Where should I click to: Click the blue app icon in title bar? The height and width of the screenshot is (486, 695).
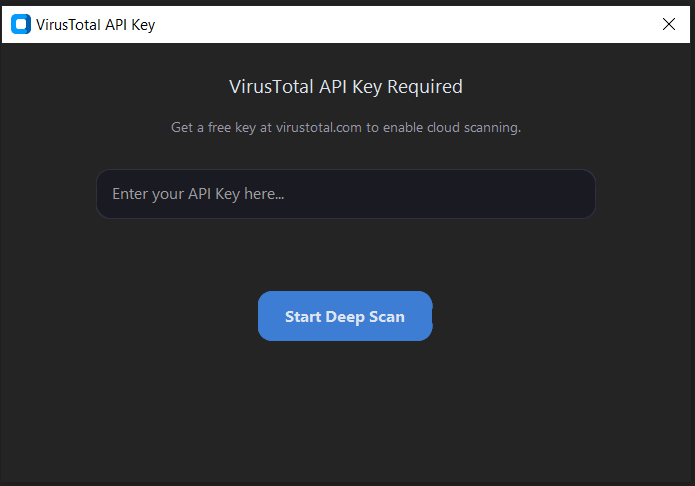coord(21,24)
